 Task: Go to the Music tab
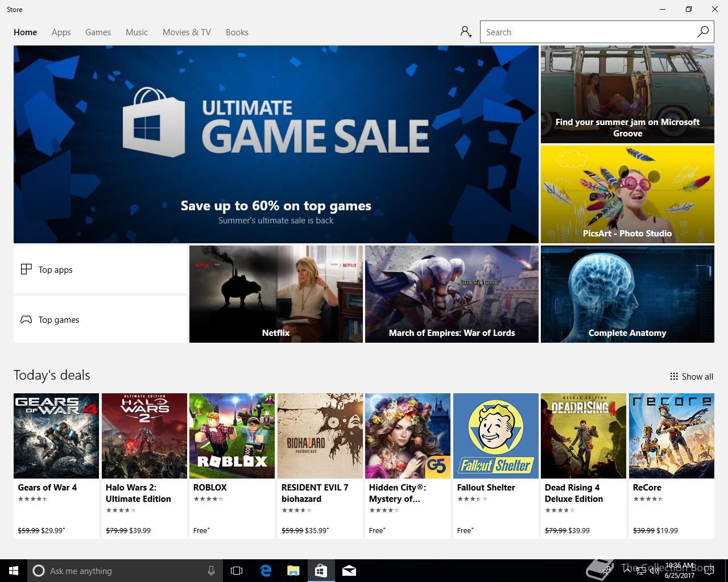pos(136,32)
